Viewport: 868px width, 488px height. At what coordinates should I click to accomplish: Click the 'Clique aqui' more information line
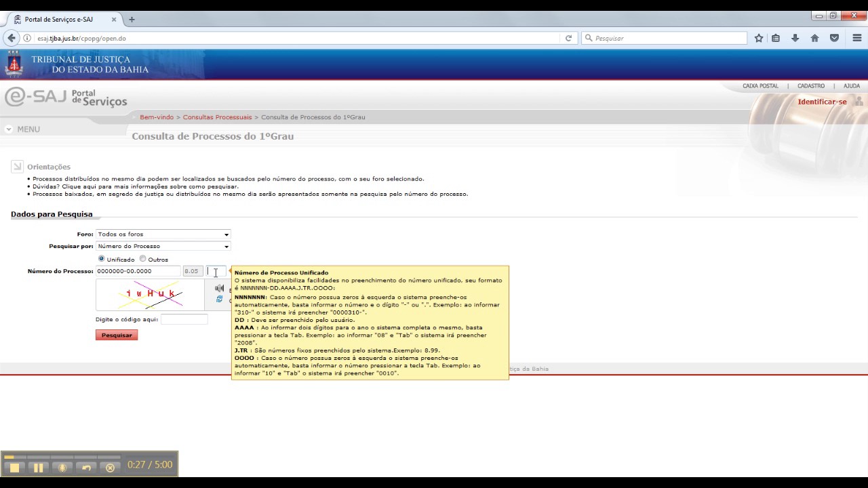tap(136, 186)
